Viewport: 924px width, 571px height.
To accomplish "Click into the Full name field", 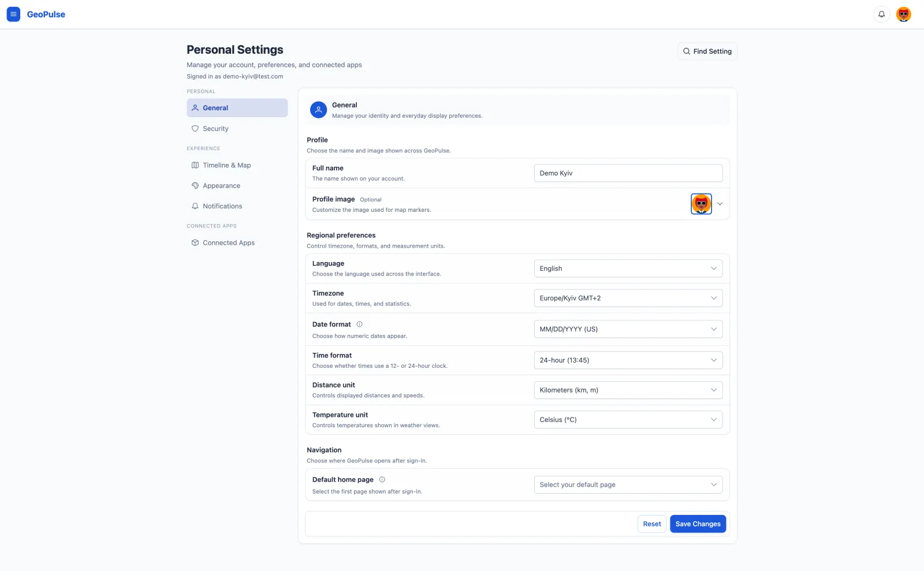I will click(628, 173).
